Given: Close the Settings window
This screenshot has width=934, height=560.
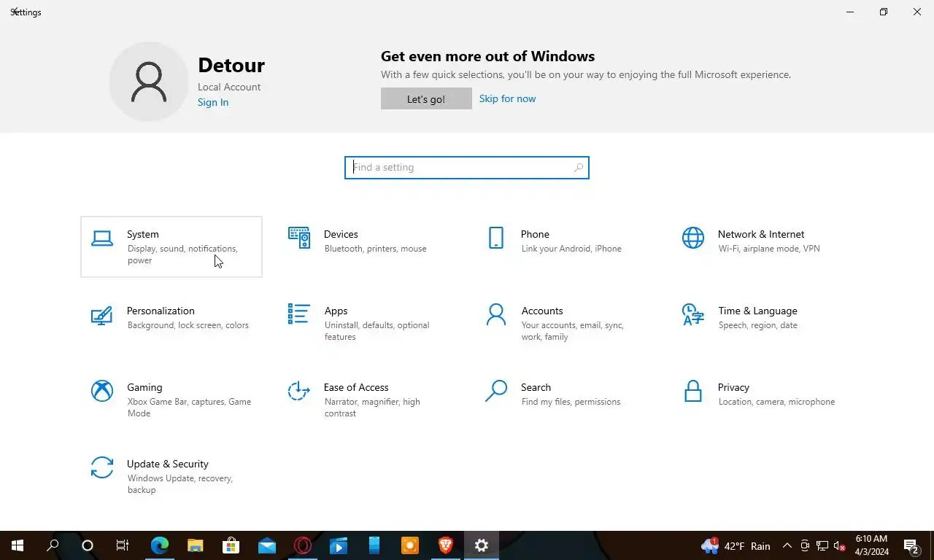Looking at the screenshot, I should [917, 12].
